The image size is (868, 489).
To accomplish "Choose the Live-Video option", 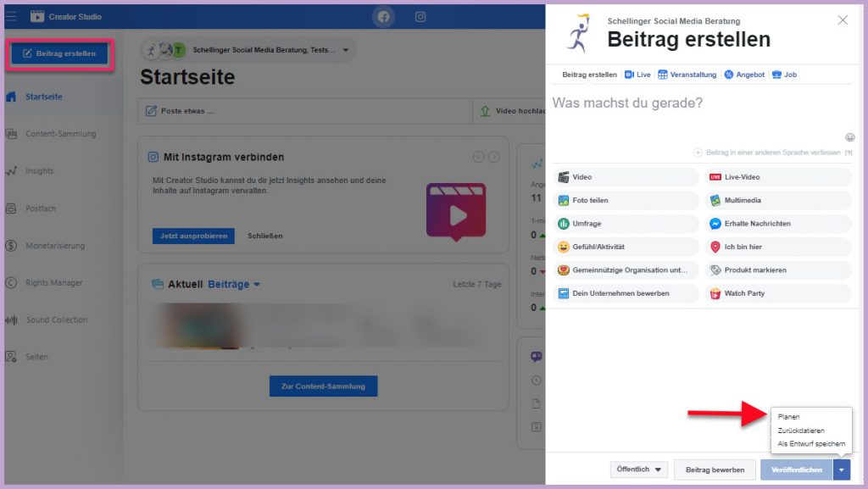I will [778, 177].
